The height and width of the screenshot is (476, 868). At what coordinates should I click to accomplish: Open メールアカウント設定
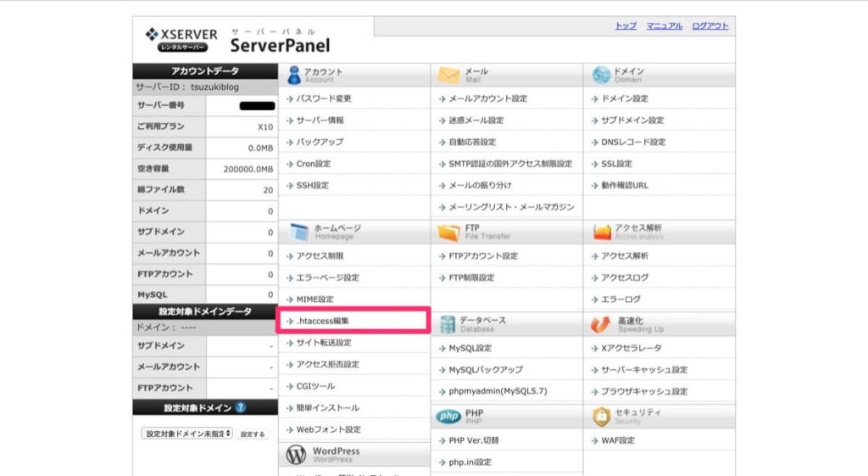488,98
